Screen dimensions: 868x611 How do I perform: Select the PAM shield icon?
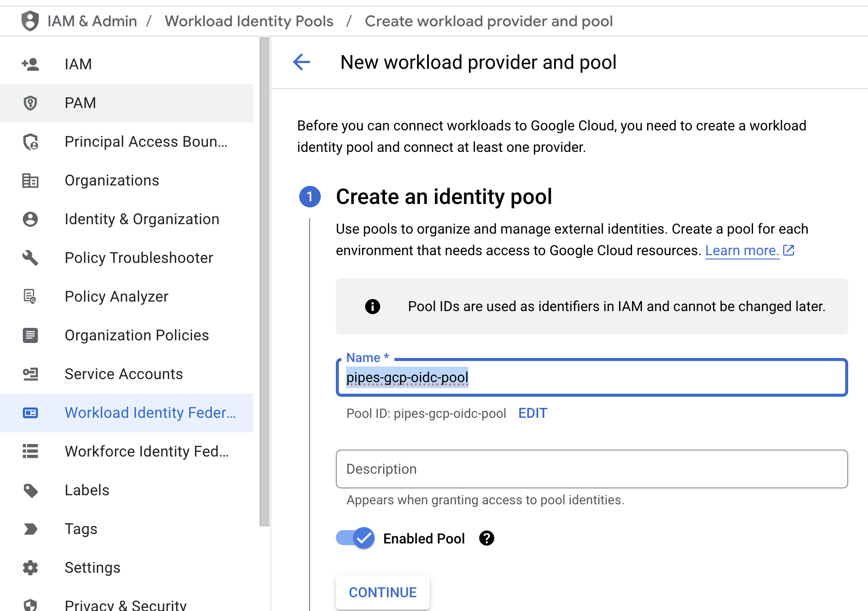pos(30,103)
